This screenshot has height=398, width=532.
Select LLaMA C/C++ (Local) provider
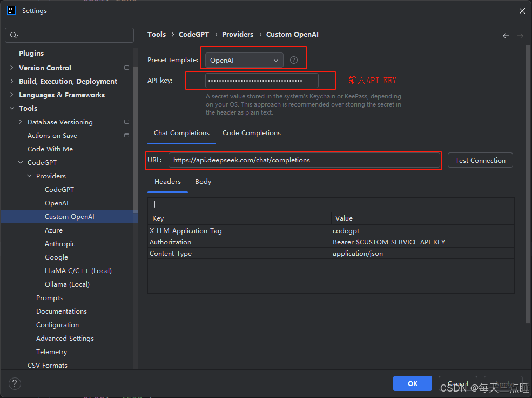pyautogui.click(x=78, y=271)
